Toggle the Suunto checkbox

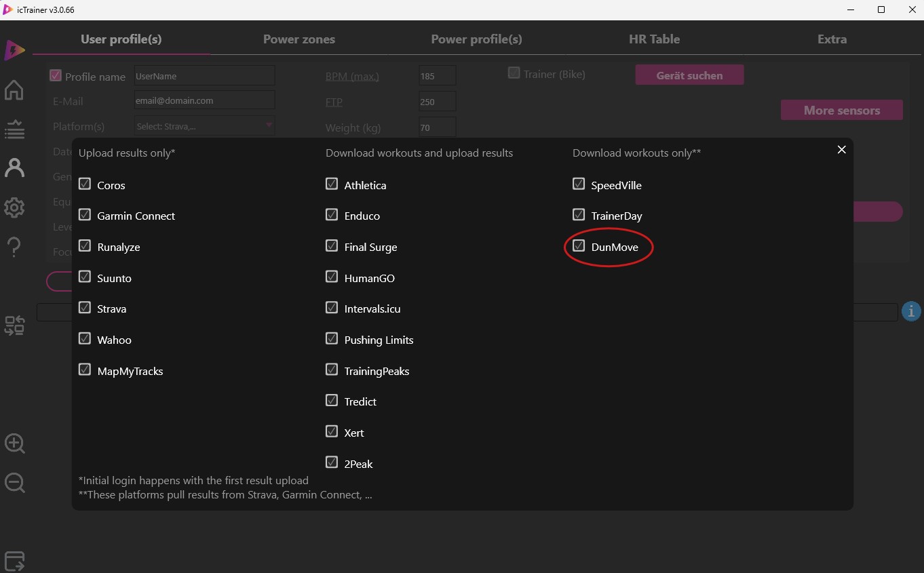pyautogui.click(x=85, y=277)
